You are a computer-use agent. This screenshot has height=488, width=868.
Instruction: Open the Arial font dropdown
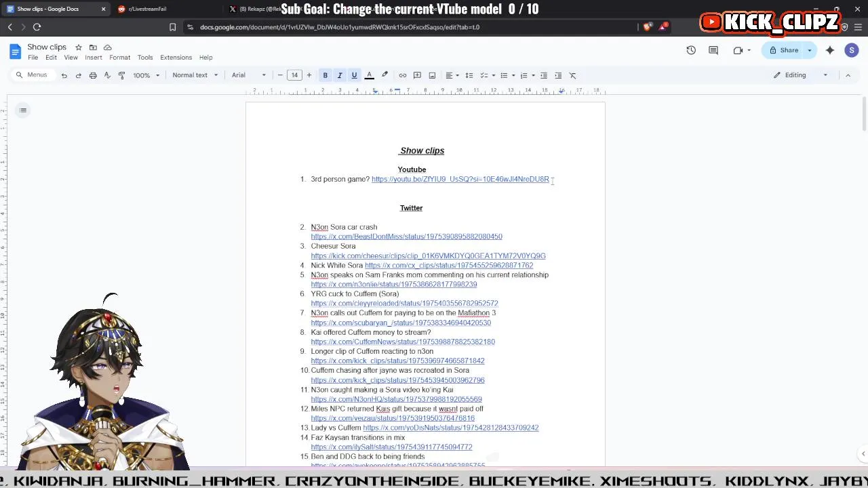248,75
